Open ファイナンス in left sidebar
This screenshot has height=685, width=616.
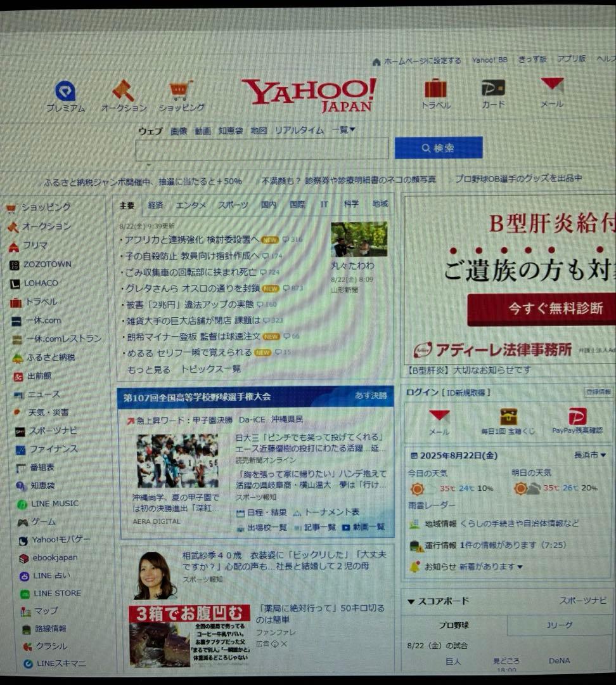click(x=53, y=449)
